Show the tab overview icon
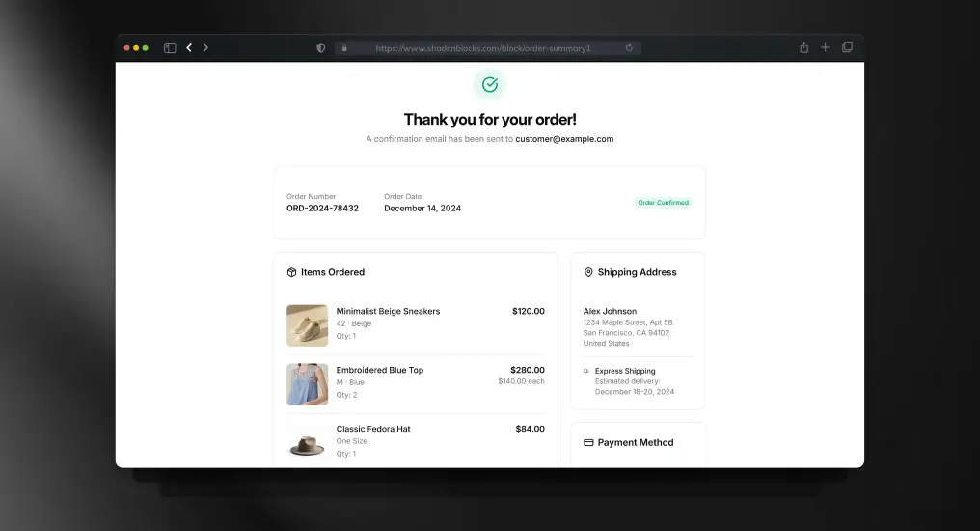 click(x=847, y=47)
